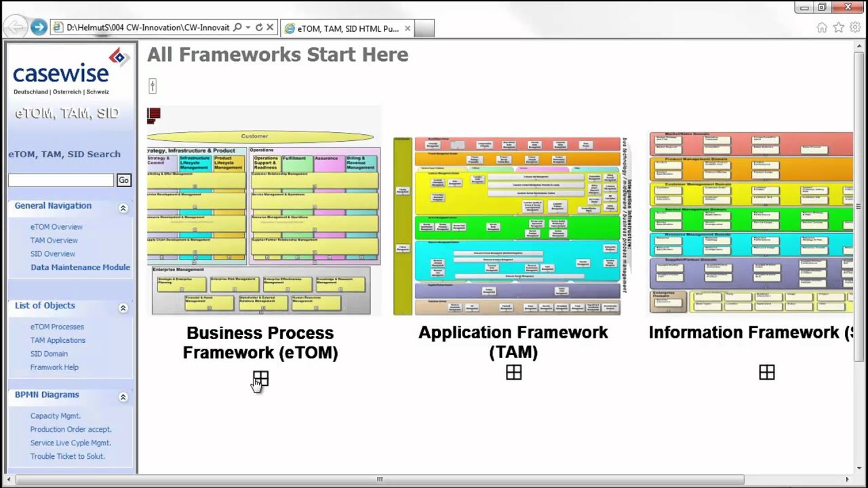Image resolution: width=868 pixels, height=488 pixels.
Task: Close the eTOM, TAM, SID HTML tab
Action: click(408, 28)
